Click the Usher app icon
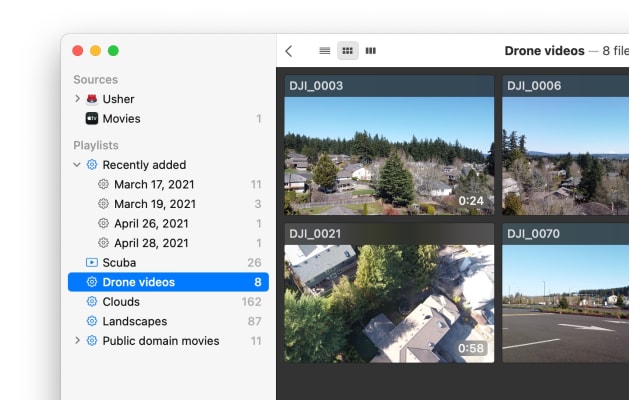 (92, 99)
